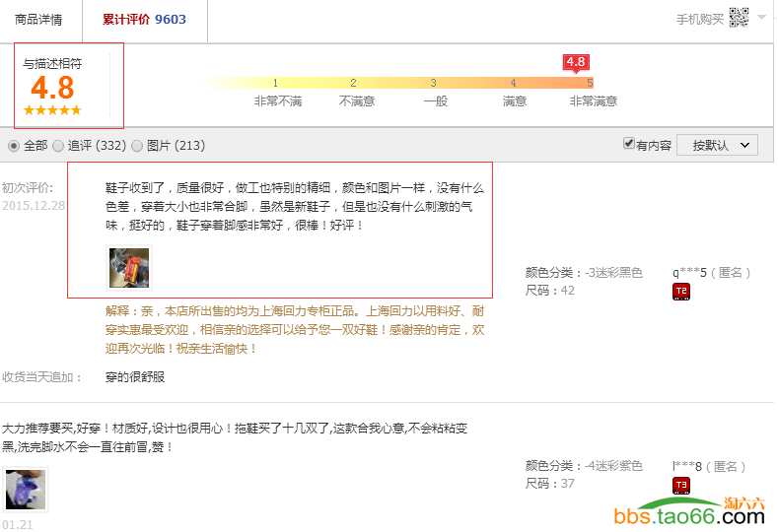Expand the arrow next to 手机购买 QR code
The width and height of the screenshot is (778, 532).
761,18
